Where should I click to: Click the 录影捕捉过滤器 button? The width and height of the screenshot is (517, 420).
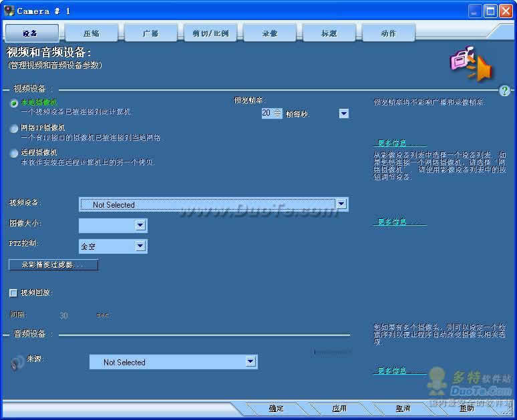(53, 264)
